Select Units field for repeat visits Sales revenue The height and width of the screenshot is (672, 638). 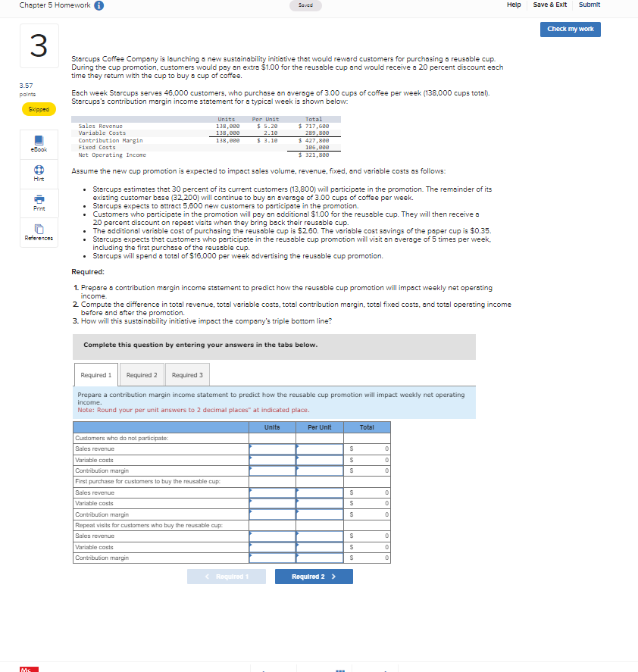272,536
